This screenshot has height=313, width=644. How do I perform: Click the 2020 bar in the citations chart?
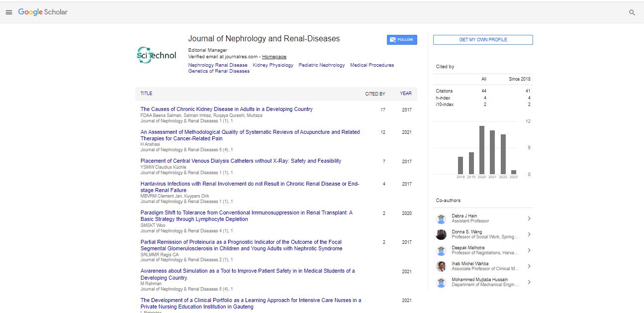482,150
